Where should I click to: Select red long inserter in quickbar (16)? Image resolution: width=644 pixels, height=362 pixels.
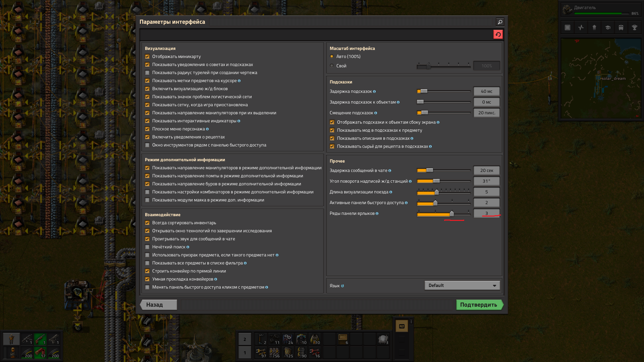(315, 353)
